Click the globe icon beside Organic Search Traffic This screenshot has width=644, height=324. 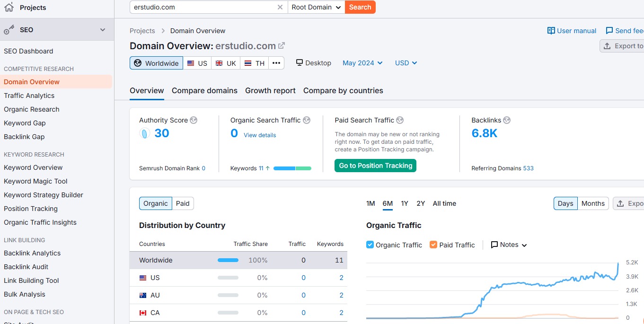[307, 120]
